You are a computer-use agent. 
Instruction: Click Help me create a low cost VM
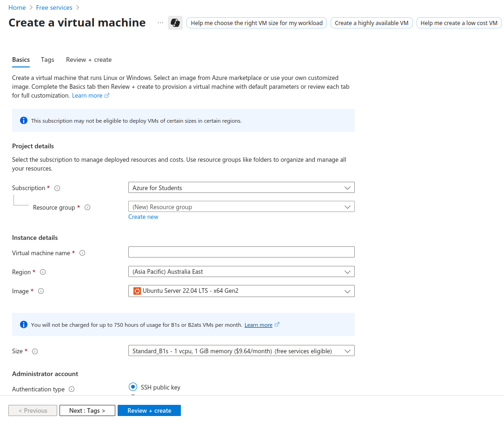click(x=459, y=23)
